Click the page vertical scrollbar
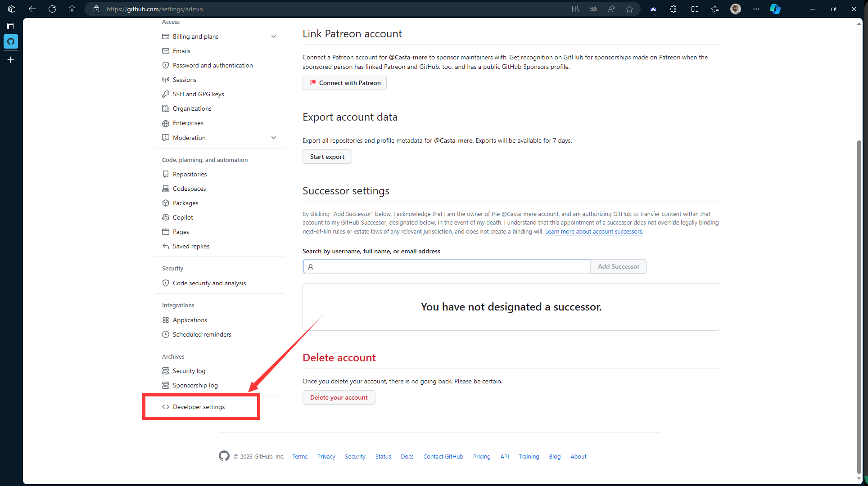 coord(859,307)
